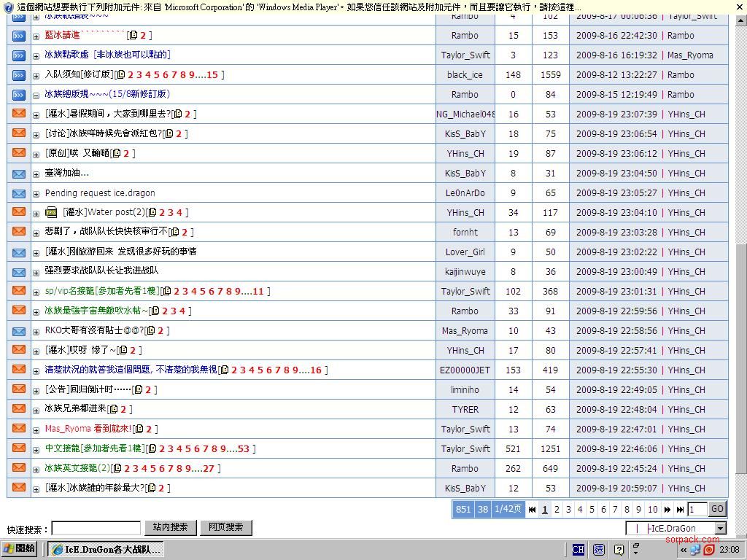The width and height of the screenshot is (747, 560).
Task: Collapse the 冰族總版規 thread row
Action: (36, 95)
